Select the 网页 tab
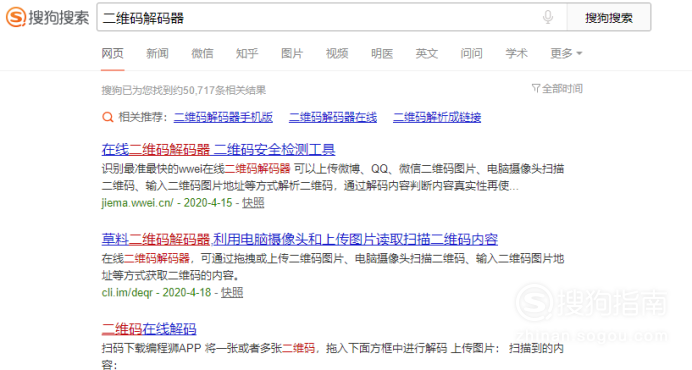 (113, 53)
